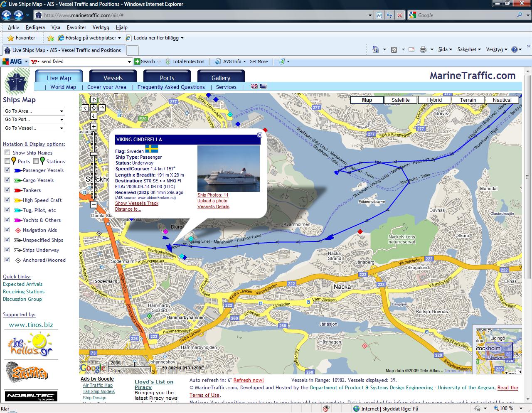Click the Viking Cinderella ship photo
Viewport: 532px width, 413px height.
[229, 168]
